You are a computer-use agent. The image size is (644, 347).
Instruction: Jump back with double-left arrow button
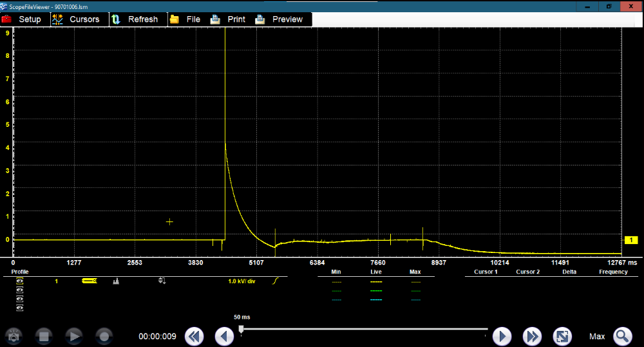[194, 336]
